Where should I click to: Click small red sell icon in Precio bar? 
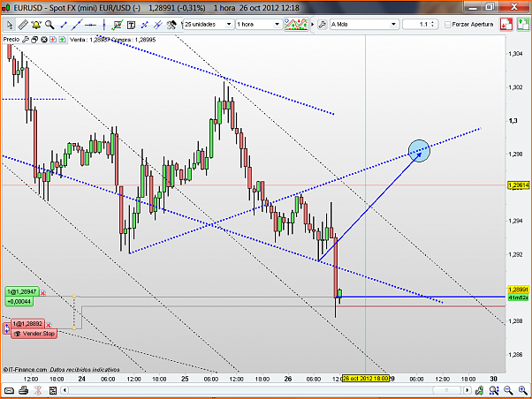pyautogui.click(x=53, y=40)
